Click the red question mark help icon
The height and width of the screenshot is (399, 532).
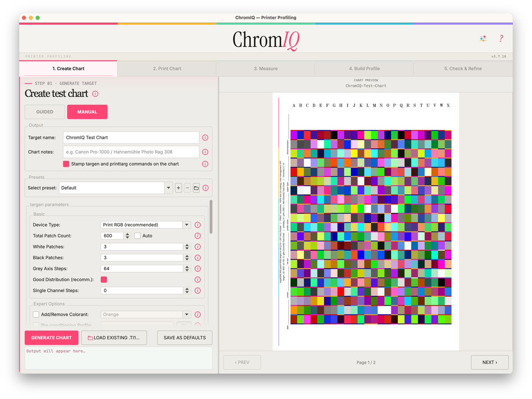click(x=501, y=39)
